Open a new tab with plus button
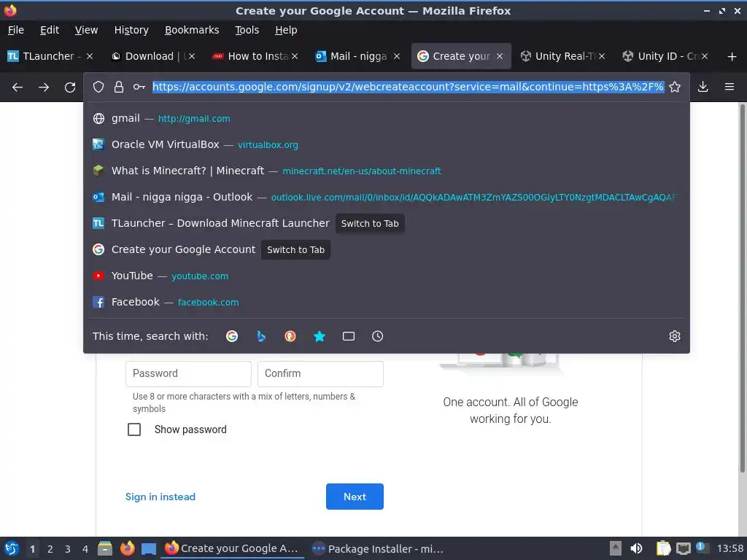Image resolution: width=747 pixels, height=560 pixels. click(732, 57)
